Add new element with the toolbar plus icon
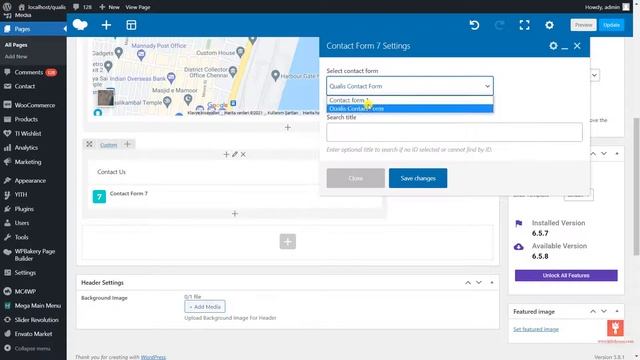 coord(106,25)
